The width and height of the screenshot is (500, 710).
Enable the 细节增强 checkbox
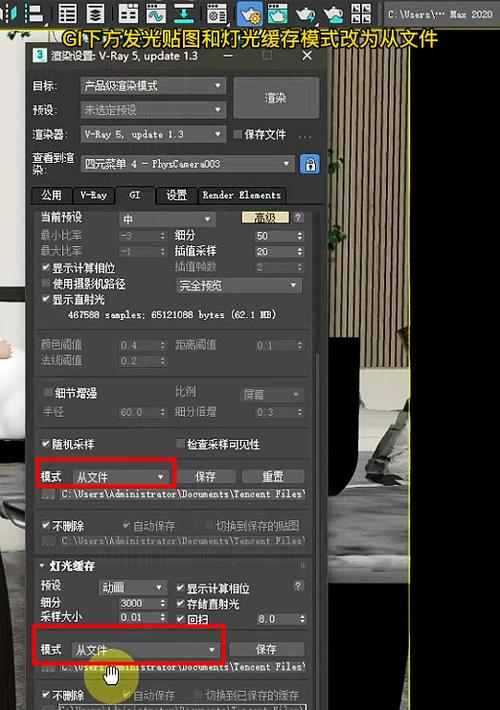pos(48,392)
